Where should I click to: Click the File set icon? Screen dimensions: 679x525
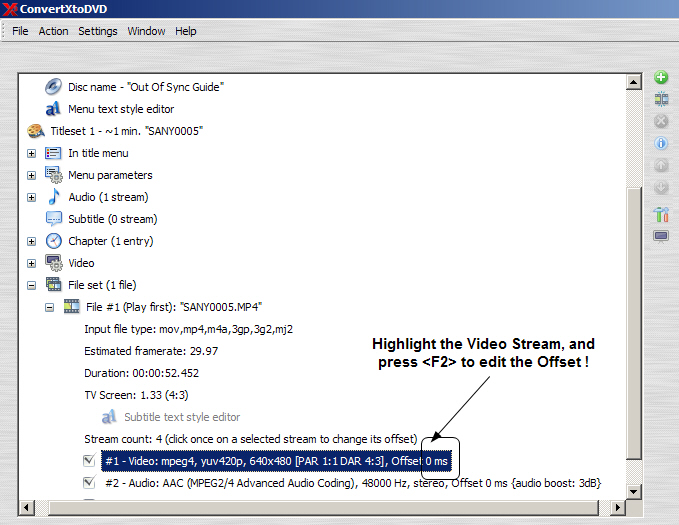[x=54, y=285]
